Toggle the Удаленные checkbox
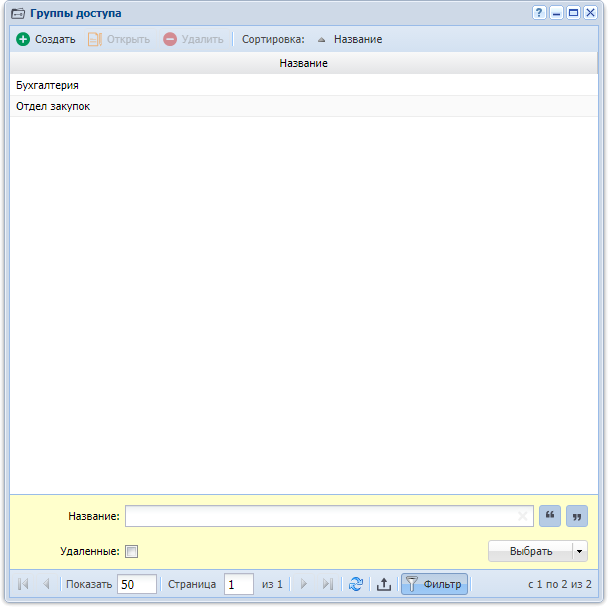Viewport: 608px width, 607px height. [x=131, y=551]
